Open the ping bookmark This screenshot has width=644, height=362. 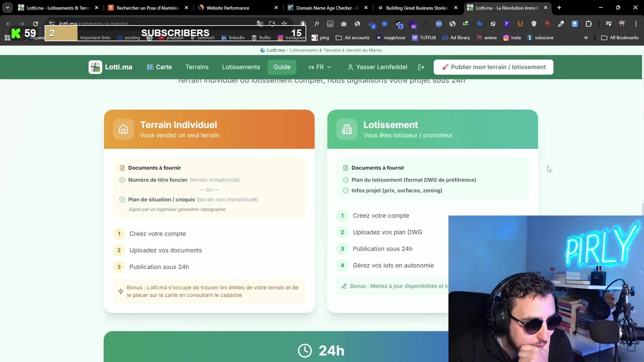(319, 38)
